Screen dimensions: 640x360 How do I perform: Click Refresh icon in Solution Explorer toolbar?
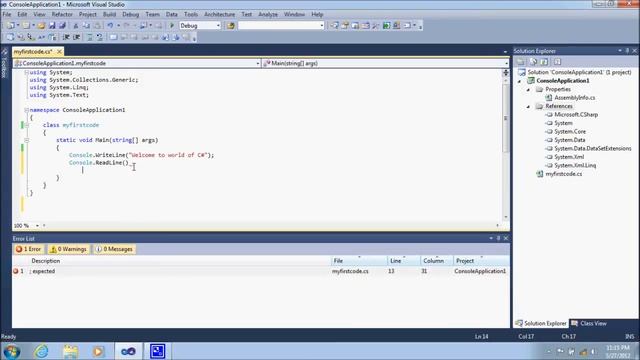544,62
